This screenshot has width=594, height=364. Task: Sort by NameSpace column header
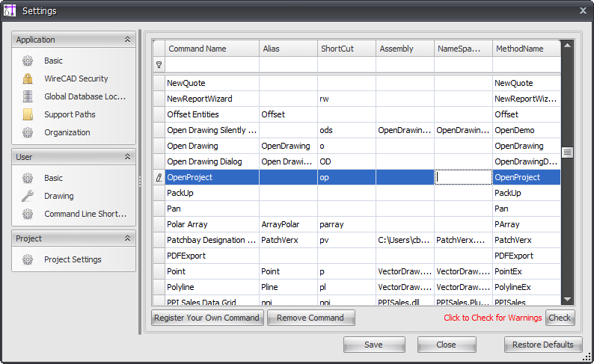(x=463, y=49)
